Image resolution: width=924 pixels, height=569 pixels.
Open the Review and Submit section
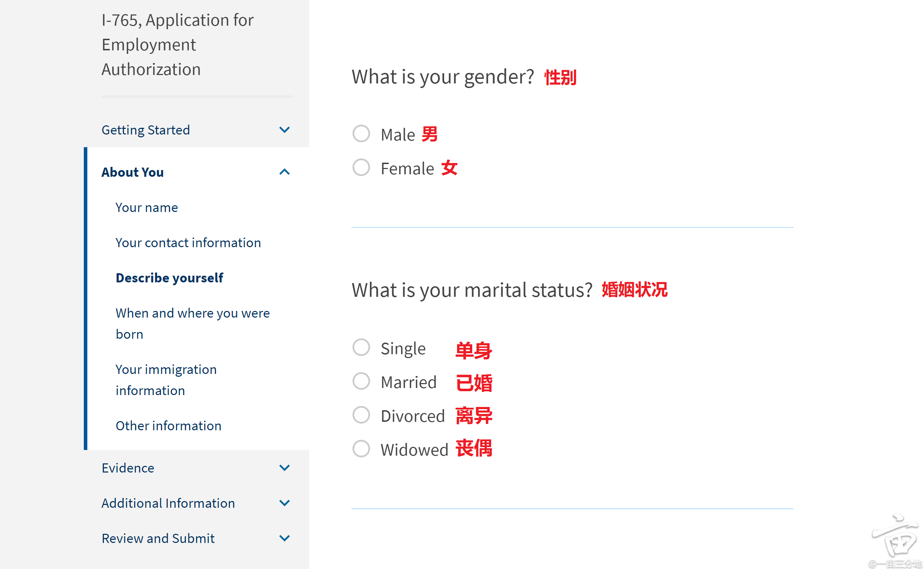tap(158, 538)
